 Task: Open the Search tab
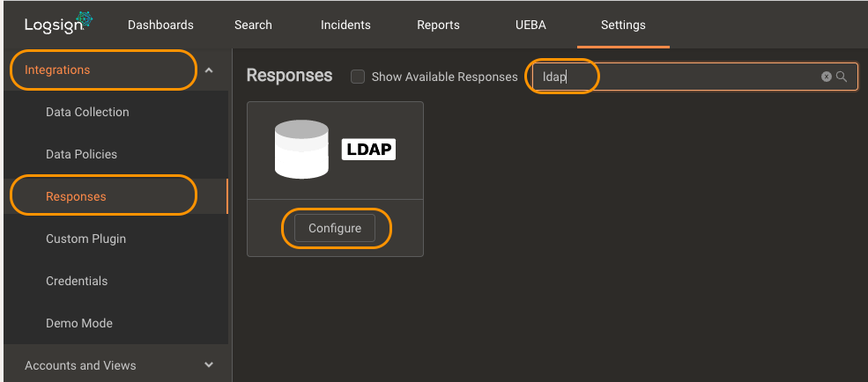coord(253,25)
